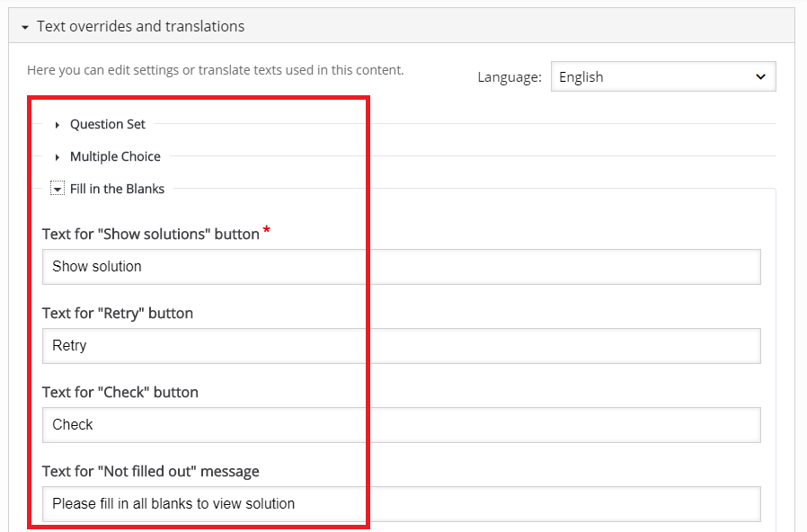Screen dimensions: 807x532
Task: Expand the triangle next to Multiple Choice
Action: coord(58,157)
